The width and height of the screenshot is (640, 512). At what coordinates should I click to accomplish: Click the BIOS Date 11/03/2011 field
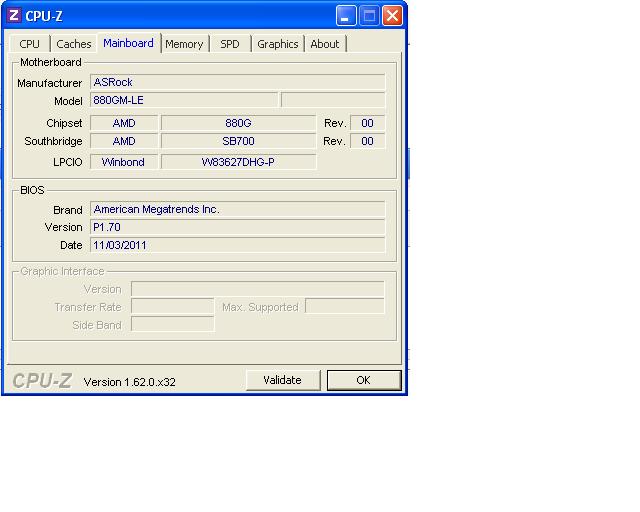pyautogui.click(x=238, y=245)
